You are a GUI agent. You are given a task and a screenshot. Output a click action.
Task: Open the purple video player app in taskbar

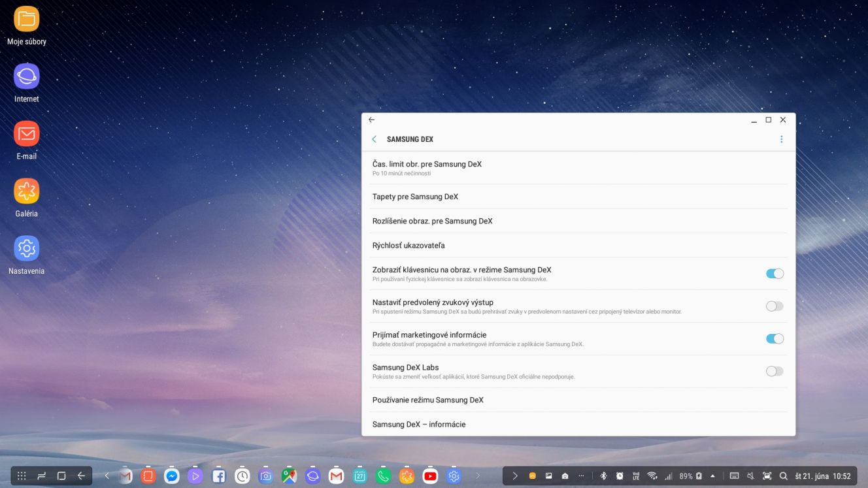coord(195,476)
